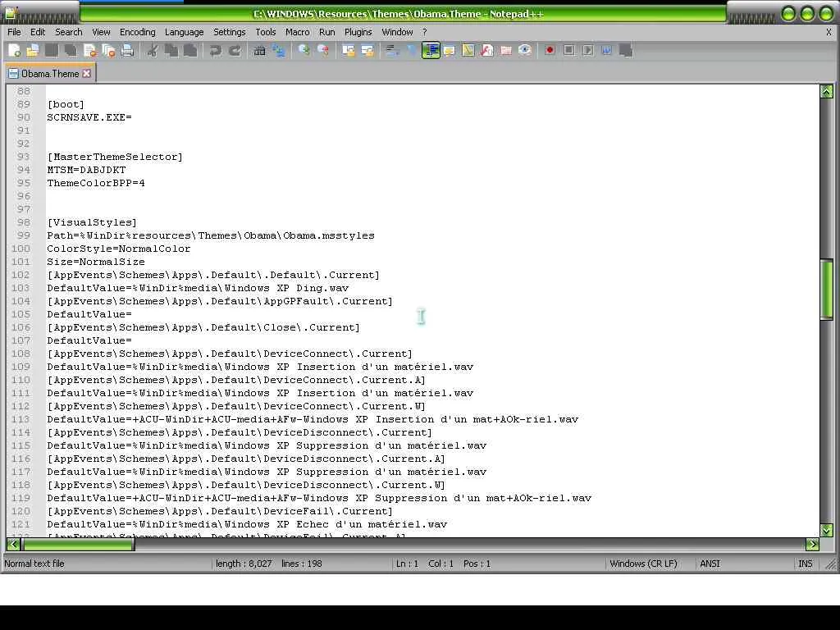Viewport: 840px width, 630px height.
Task: Open Find with the binoculars icon
Action: click(260, 50)
